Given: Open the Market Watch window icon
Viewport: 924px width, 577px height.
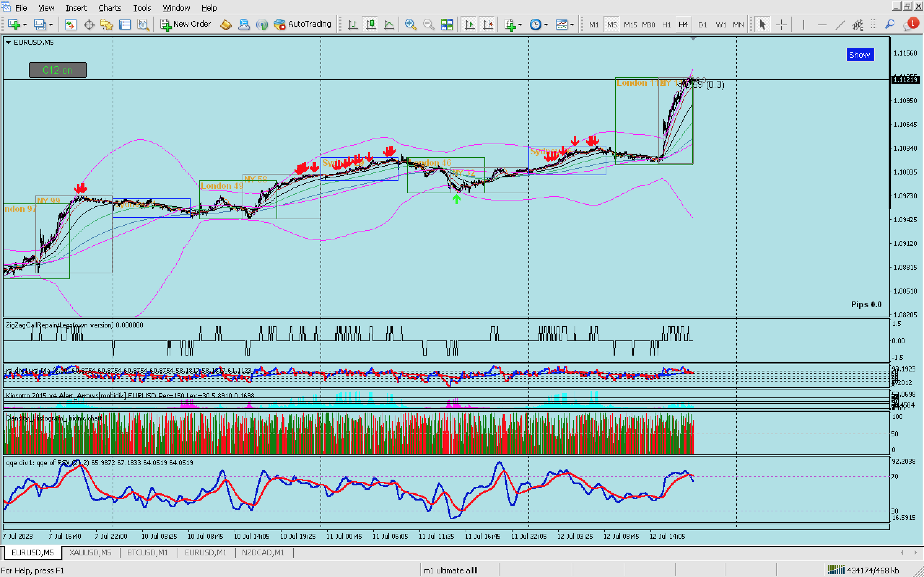Looking at the screenshot, I should pyautogui.click(x=71, y=25).
